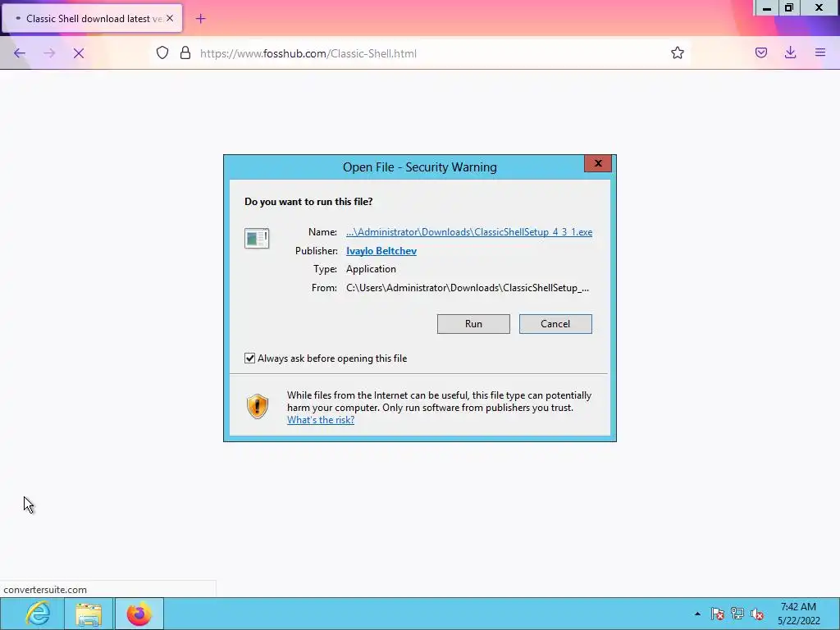Click the Action Center flag tray icon
This screenshot has width=840, height=630.
click(x=717, y=614)
